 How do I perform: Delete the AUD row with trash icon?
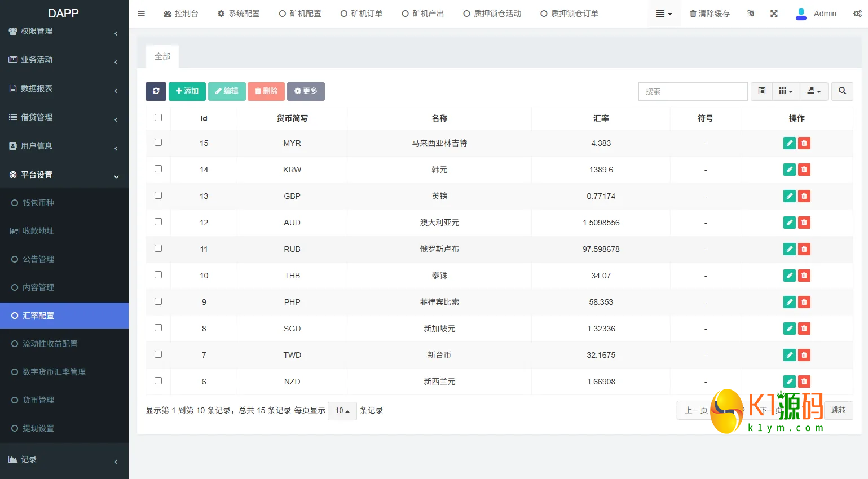coord(804,223)
